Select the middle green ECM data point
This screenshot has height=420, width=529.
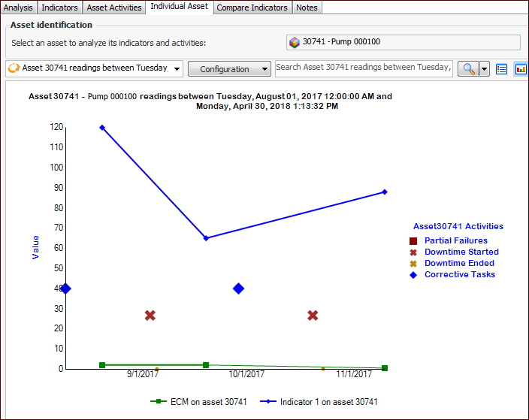pos(206,365)
